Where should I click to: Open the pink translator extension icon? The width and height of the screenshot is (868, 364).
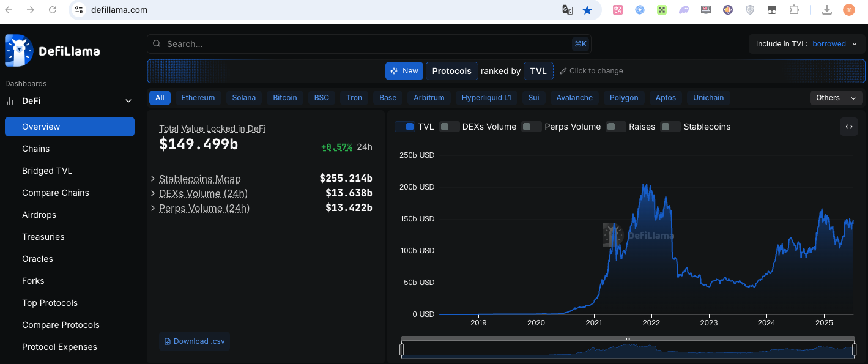pos(618,10)
